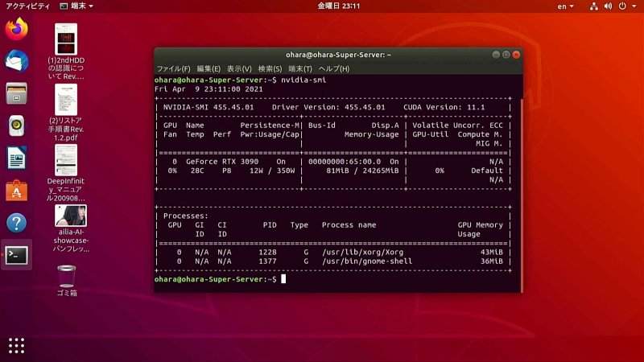Open the ファイル(F) terminal menu
This screenshot has height=362, width=644.
pos(173,68)
